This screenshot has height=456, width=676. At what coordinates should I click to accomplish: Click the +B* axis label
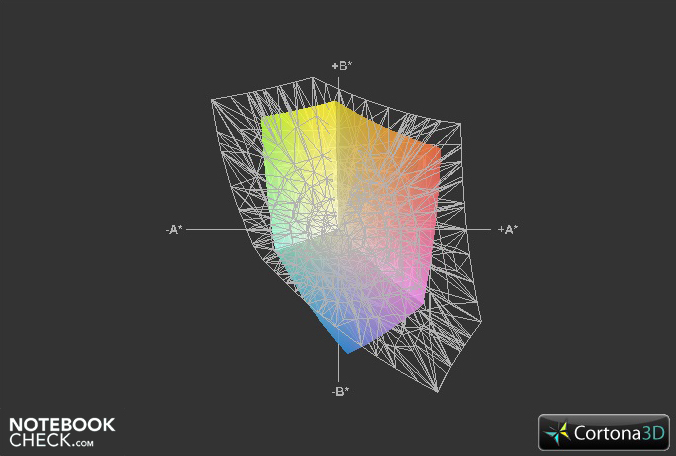[x=342, y=66]
